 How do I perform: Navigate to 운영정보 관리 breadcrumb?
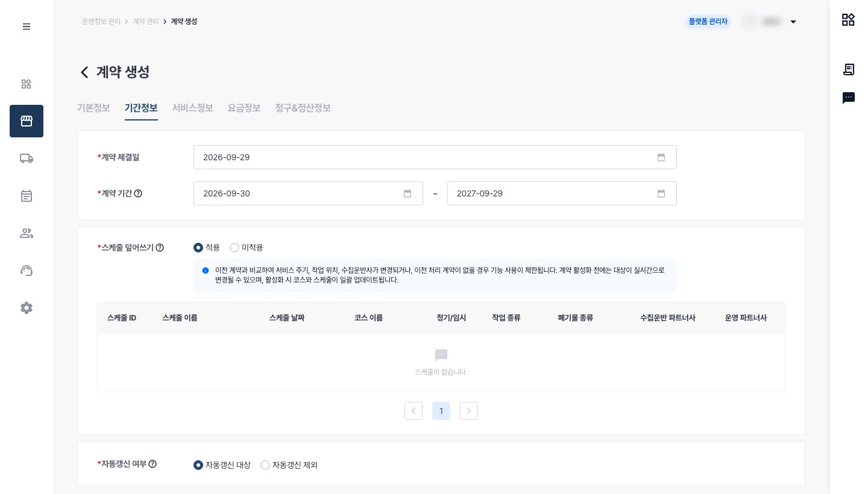[x=101, y=22]
